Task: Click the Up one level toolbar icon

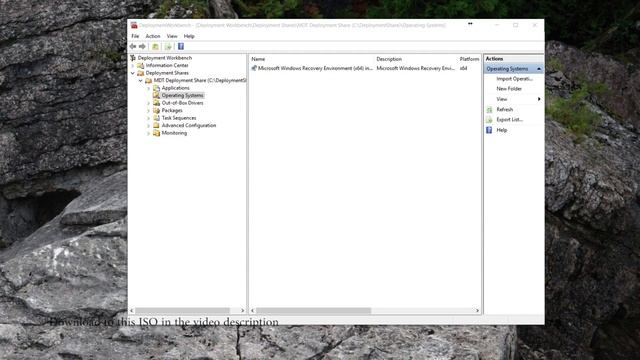Action: [156, 47]
